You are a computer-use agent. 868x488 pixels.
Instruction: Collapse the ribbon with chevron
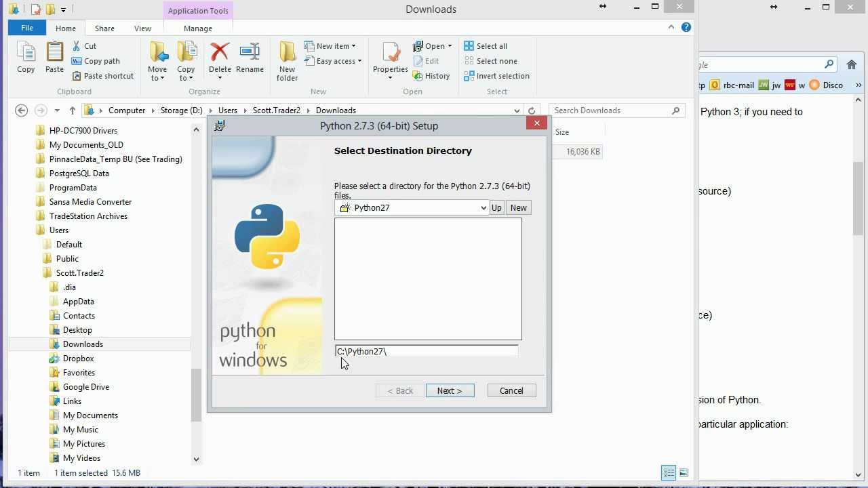(671, 28)
